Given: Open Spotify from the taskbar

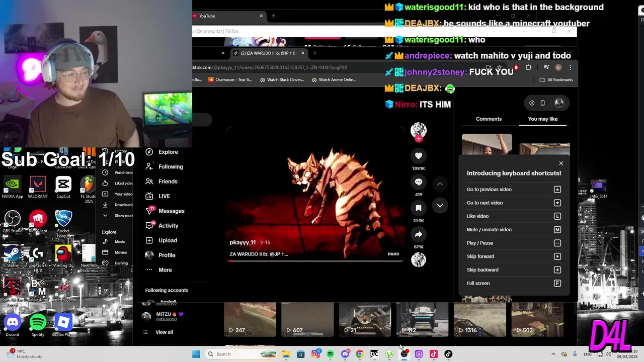Looking at the screenshot, I should coord(330,354).
